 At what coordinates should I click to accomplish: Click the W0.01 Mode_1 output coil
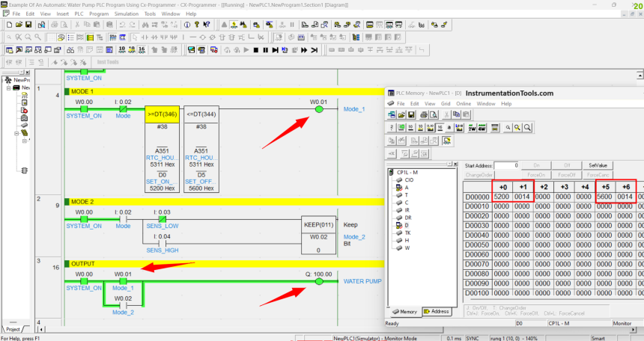pos(319,109)
